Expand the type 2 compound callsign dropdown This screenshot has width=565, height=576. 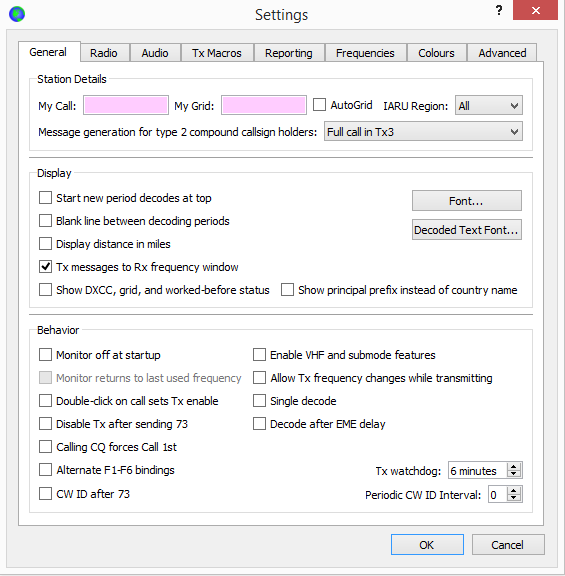pos(423,132)
